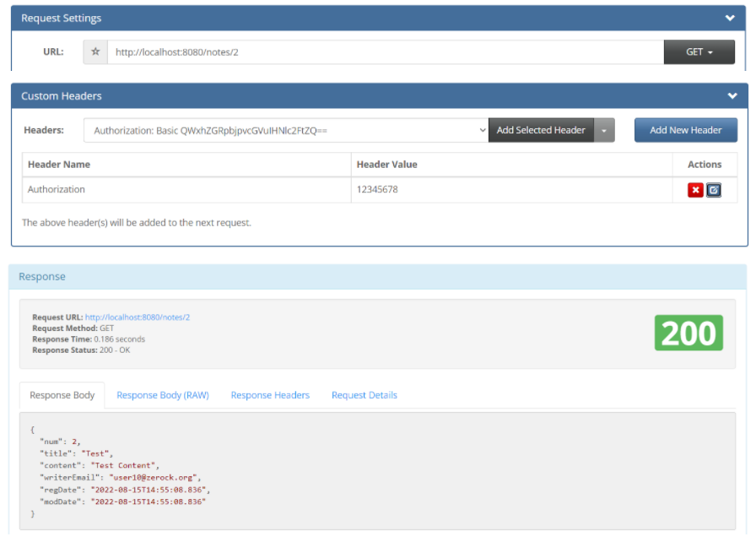Screen dimensions: 756x542
Task: Open the Response Headers tab
Action: point(269,394)
